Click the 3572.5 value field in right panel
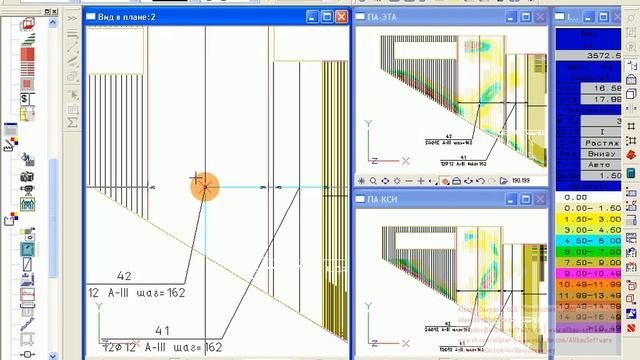 click(x=589, y=56)
